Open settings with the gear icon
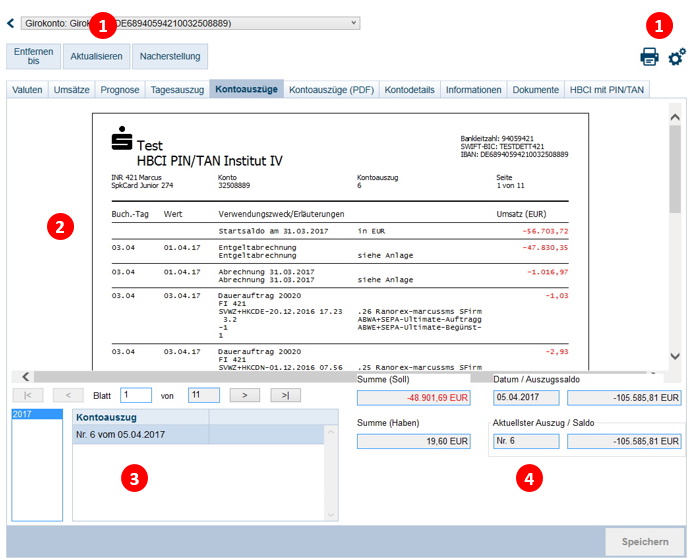The image size is (689, 560). coord(677,57)
